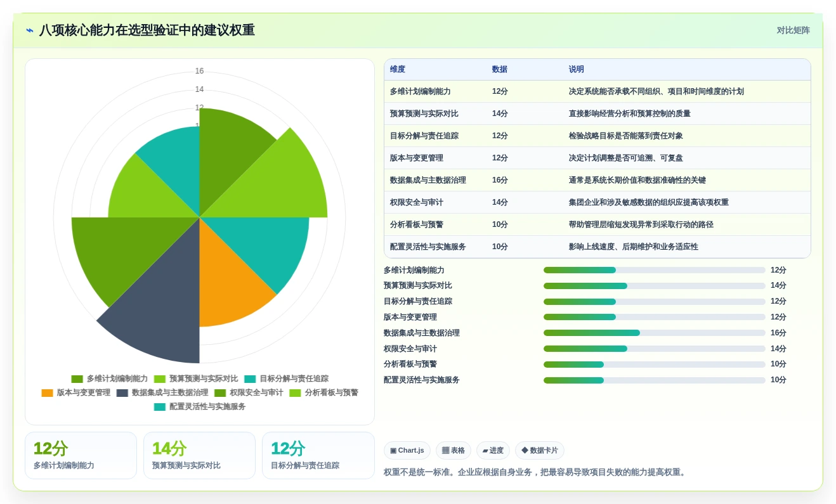Image resolution: width=836 pixels, height=504 pixels.
Task: Click the 分析看板与预警 table row name
Action: click(x=417, y=224)
